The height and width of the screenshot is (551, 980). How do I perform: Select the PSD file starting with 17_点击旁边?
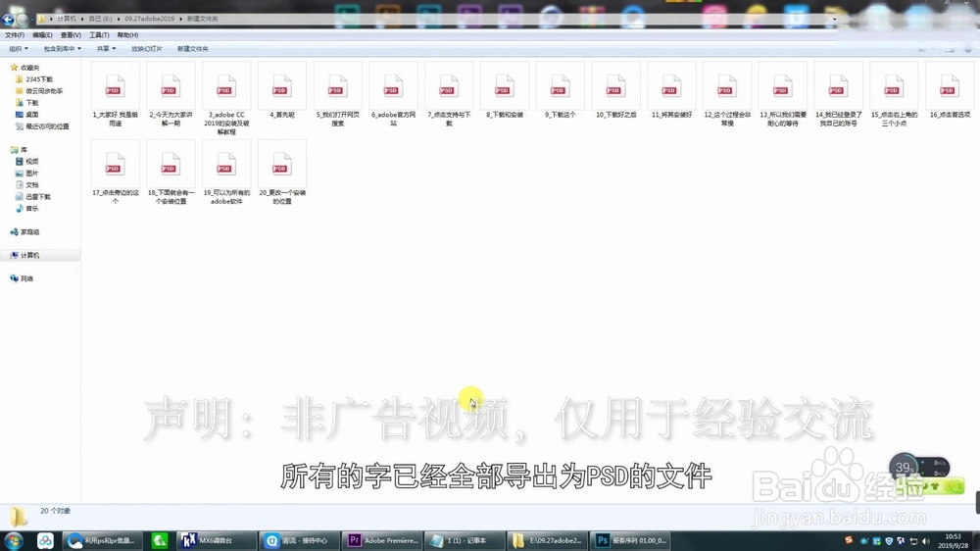(115, 173)
